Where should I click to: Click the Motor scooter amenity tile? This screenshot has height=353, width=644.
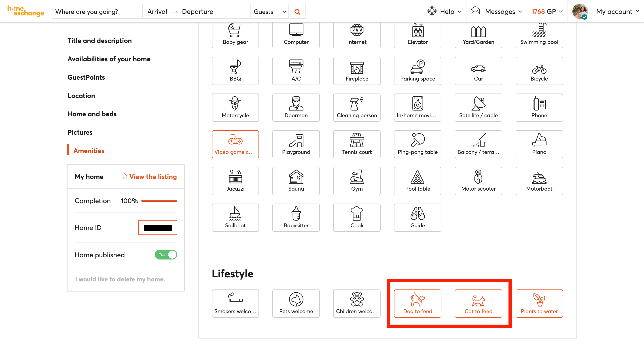point(478,181)
